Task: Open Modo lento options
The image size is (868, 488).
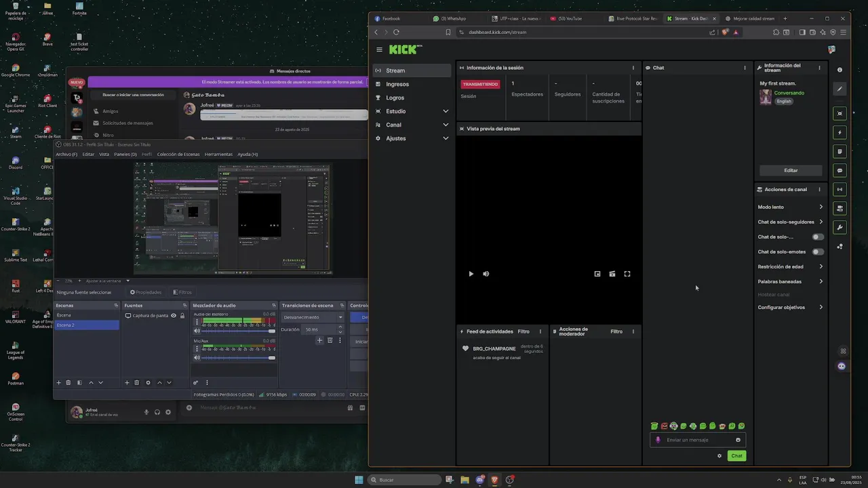Action: (x=791, y=207)
